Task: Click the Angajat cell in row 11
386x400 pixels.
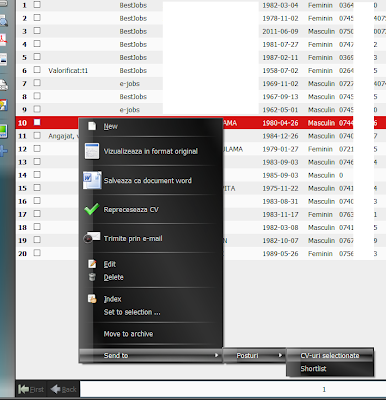Action: pos(63,136)
